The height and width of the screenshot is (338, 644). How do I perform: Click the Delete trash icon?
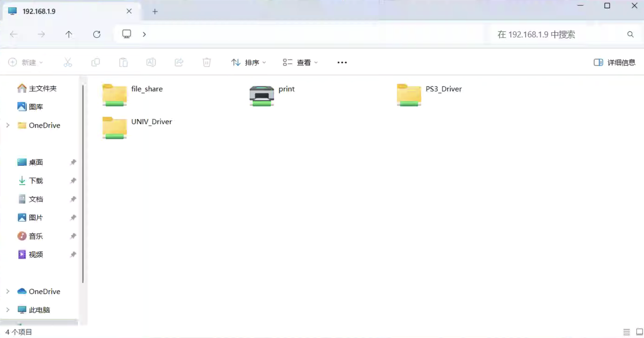207,62
